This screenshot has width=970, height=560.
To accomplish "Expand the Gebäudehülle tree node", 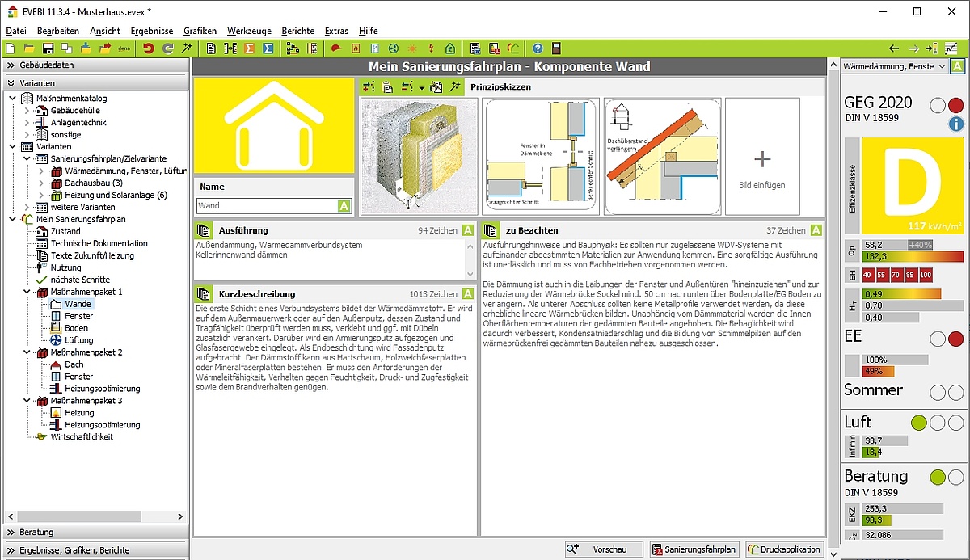I will (27, 111).
